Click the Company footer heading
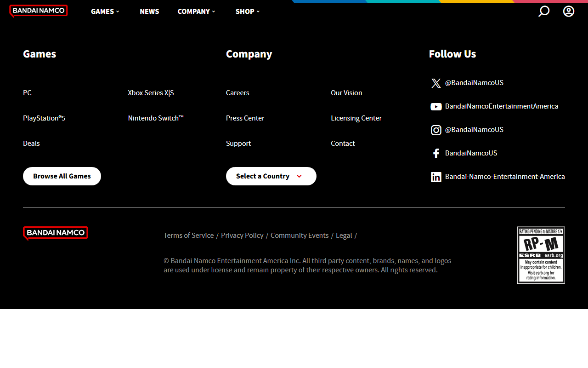Image resolution: width=588 pixels, height=368 pixels. [x=249, y=54]
